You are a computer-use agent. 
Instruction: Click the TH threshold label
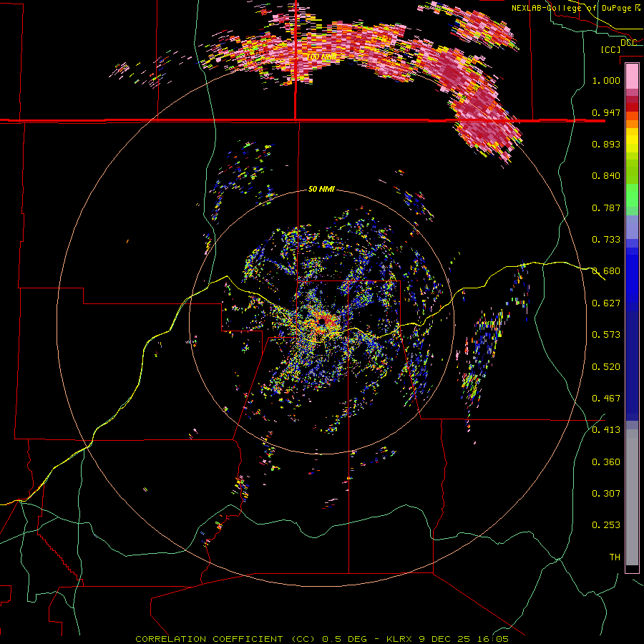click(x=615, y=557)
